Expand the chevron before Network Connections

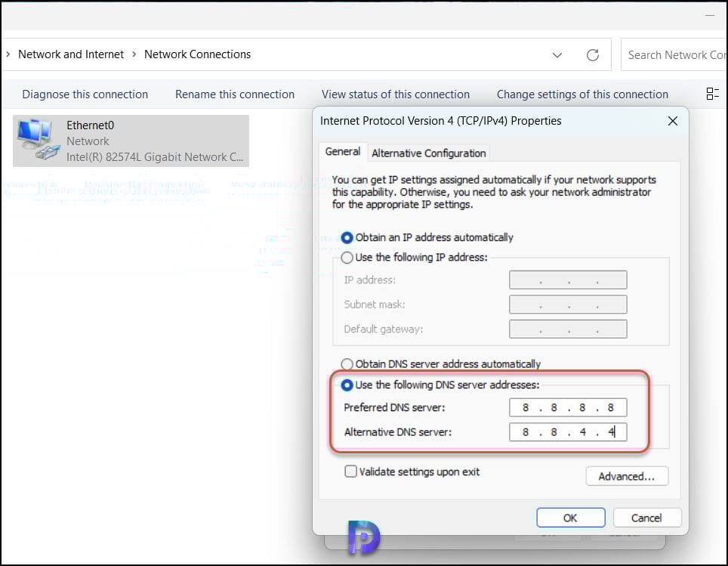pos(134,54)
